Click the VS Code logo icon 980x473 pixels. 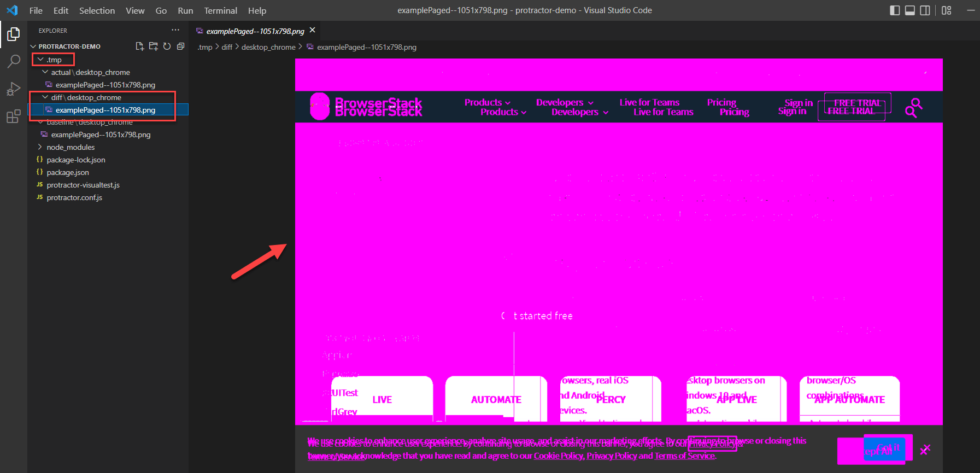tap(12, 10)
